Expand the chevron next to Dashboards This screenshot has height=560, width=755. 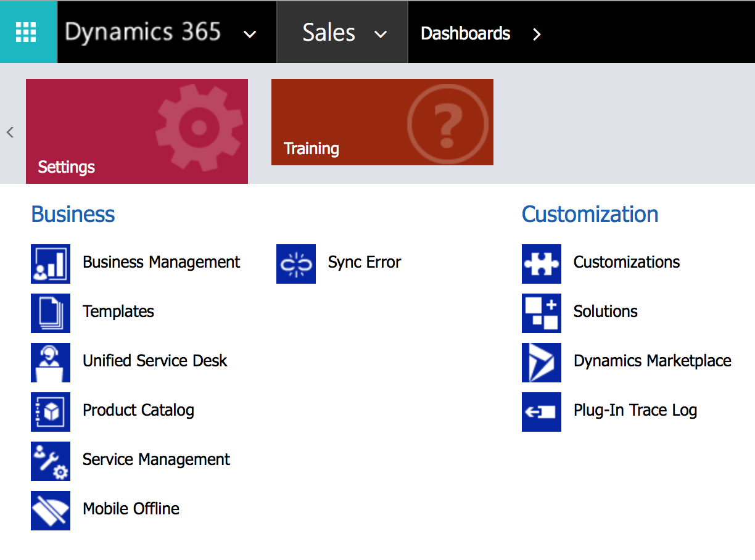pyautogui.click(x=537, y=34)
